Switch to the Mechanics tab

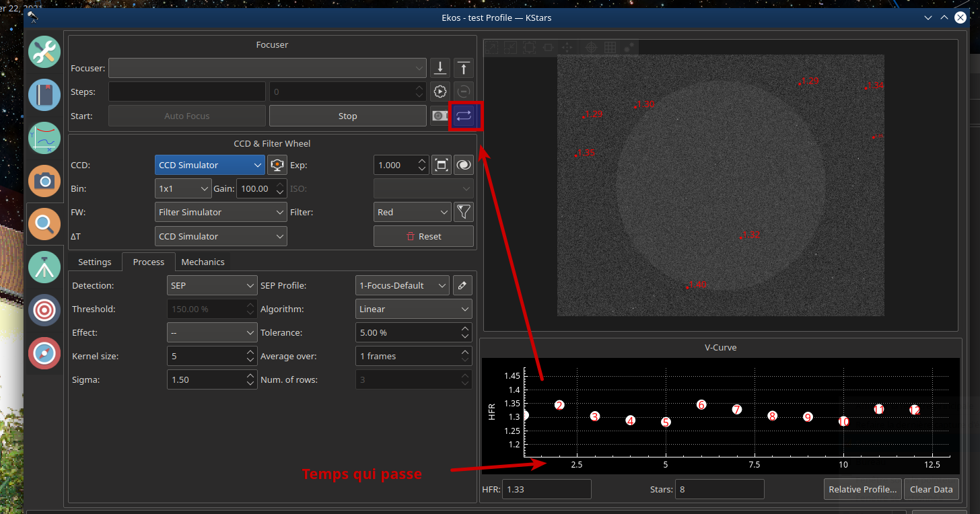point(203,262)
